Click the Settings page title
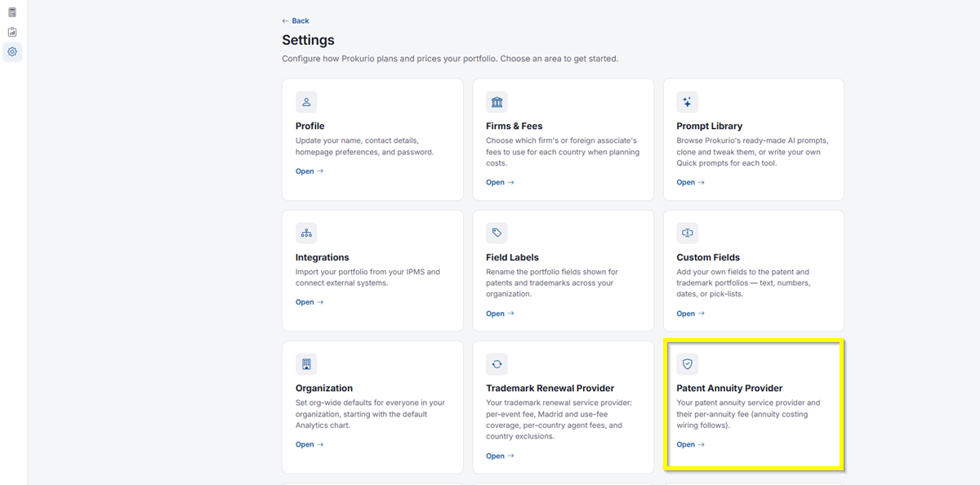980x485 pixels. click(308, 40)
